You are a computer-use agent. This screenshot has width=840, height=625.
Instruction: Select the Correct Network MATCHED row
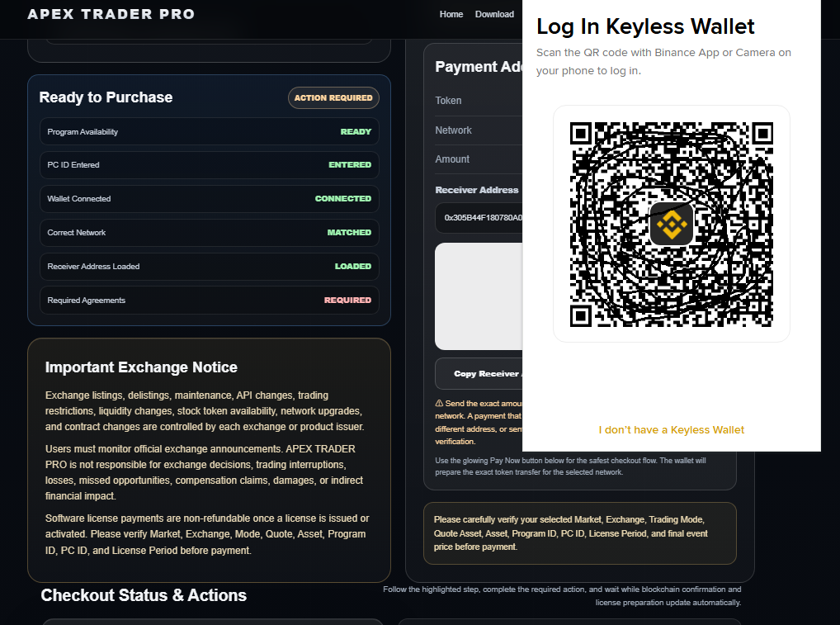pos(210,233)
